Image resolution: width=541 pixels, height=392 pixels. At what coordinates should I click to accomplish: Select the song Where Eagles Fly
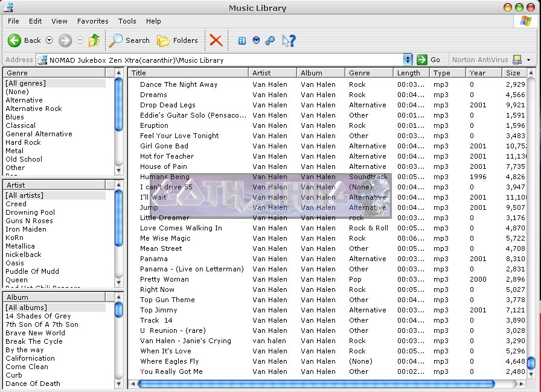(170, 361)
